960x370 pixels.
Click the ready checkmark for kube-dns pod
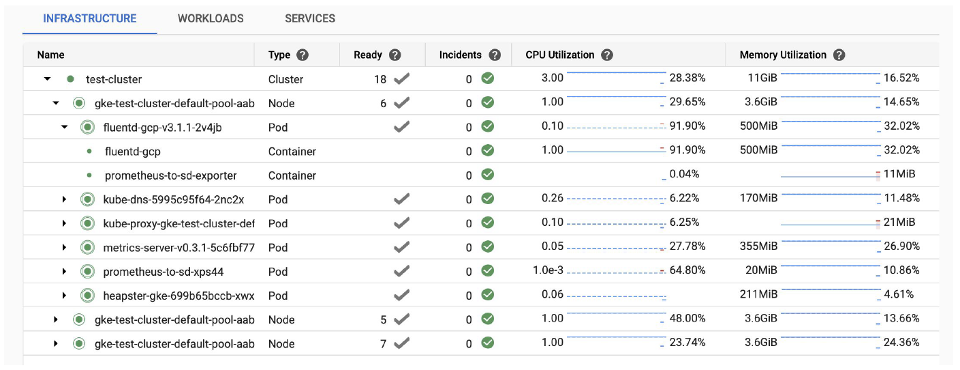pos(401,199)
